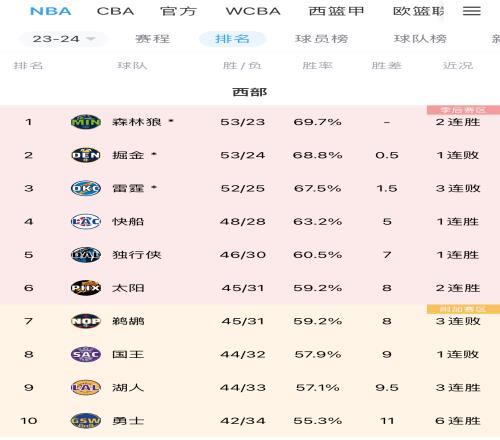The height and width of the screenshot is (440, 500).
Task: Click the Clippers LAC team logo
Action: (x=86, y=222)
